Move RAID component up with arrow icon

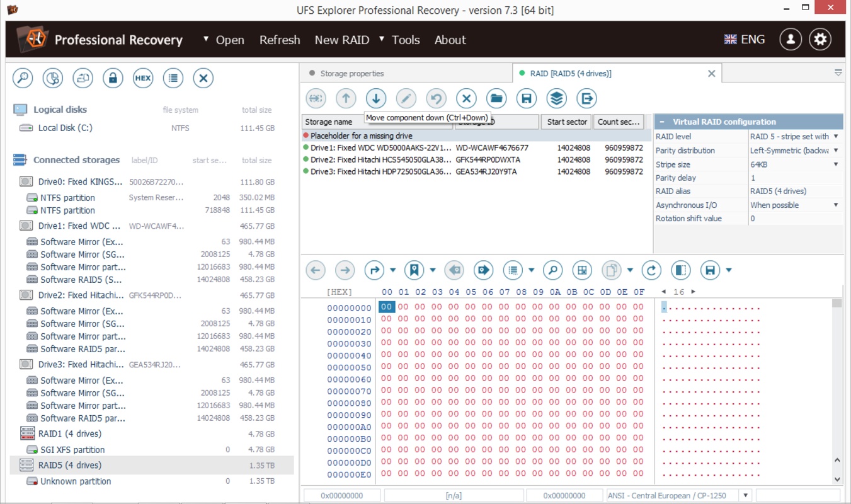(x=346, y=98)
